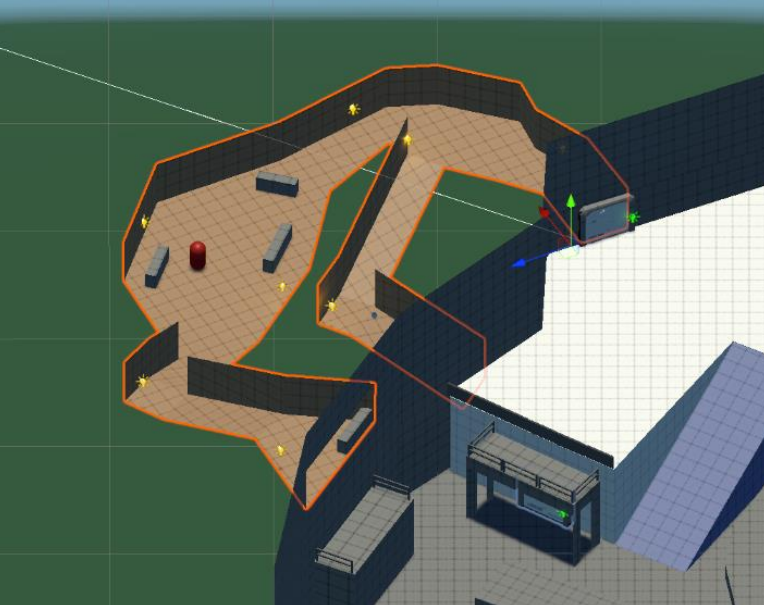Select the gray door panel object
Viewport: 764px width, 605px height.
click(604, 220)
